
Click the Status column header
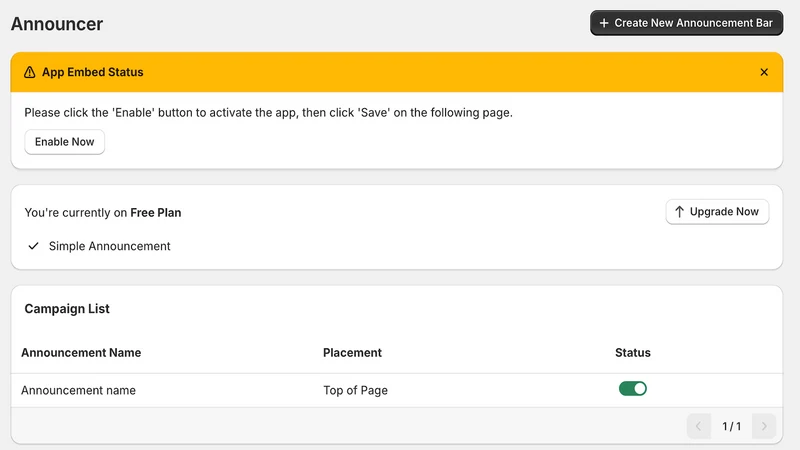tap(633, 353)
